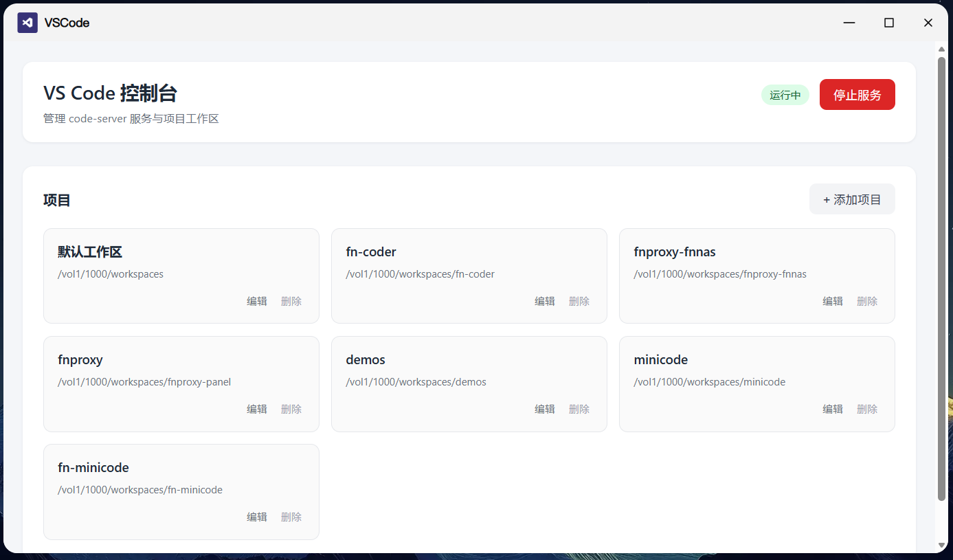Minimize the VSCode window
The height and width of the screenshot is (560, 953).
(x=849, y=23)
